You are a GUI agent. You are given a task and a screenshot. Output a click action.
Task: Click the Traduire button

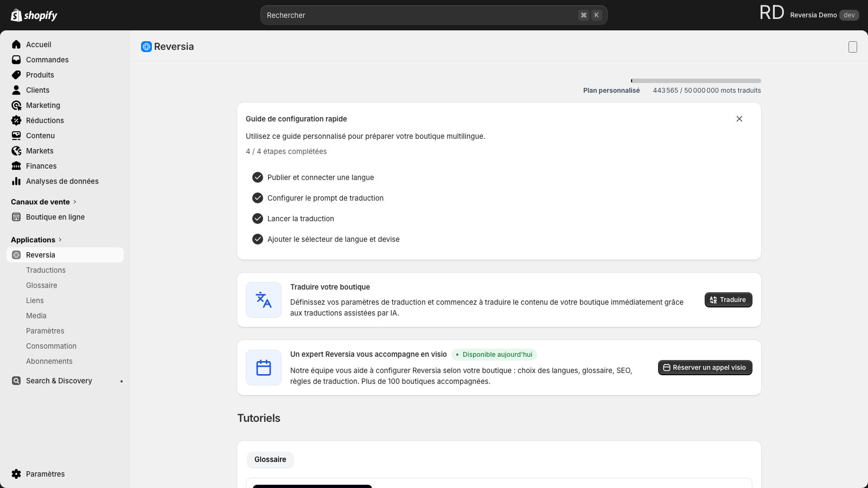click(728, 300)
